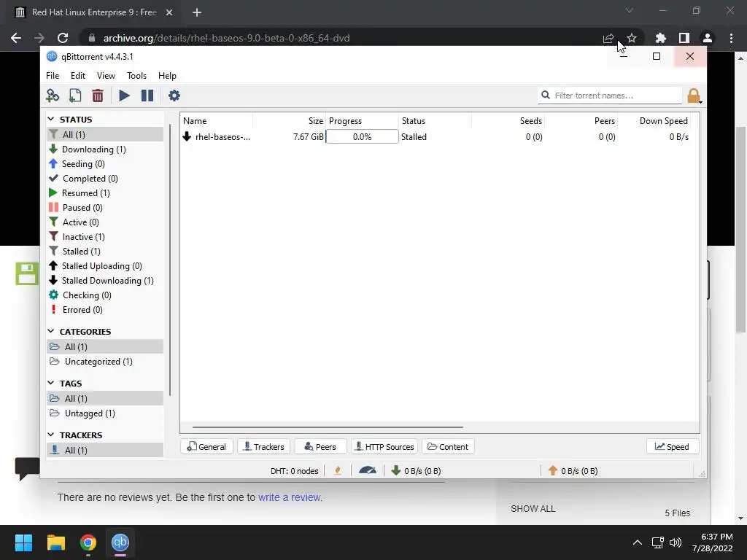This screenshot has height=560, width=747.
Task: Open the lock icon dropdown arrow
Action: point(700,102)
